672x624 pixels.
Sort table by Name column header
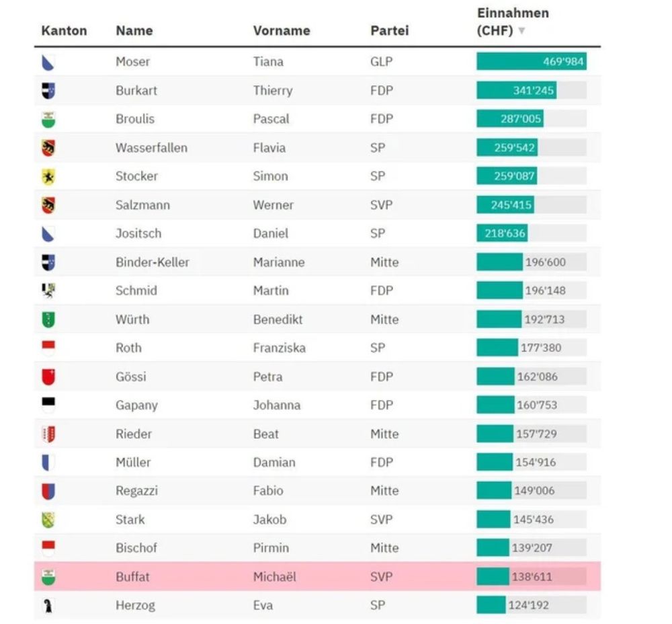pos(134,30)
